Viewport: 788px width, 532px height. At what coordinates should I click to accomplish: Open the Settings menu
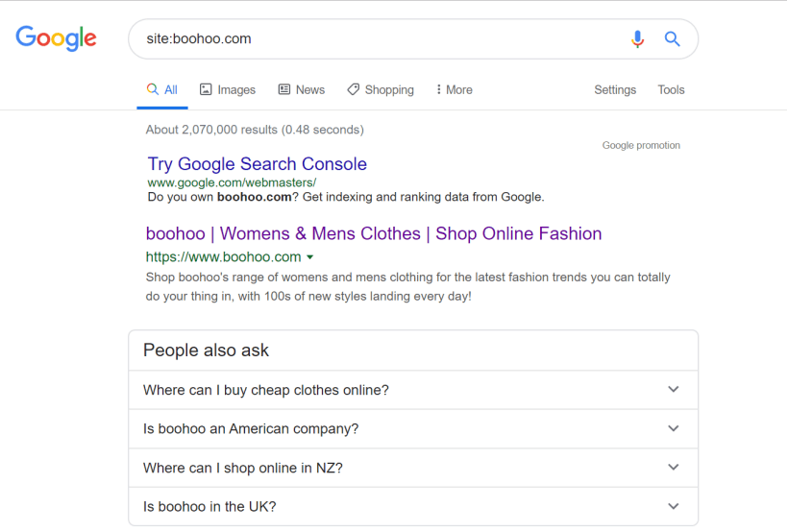tap(615, 89)
